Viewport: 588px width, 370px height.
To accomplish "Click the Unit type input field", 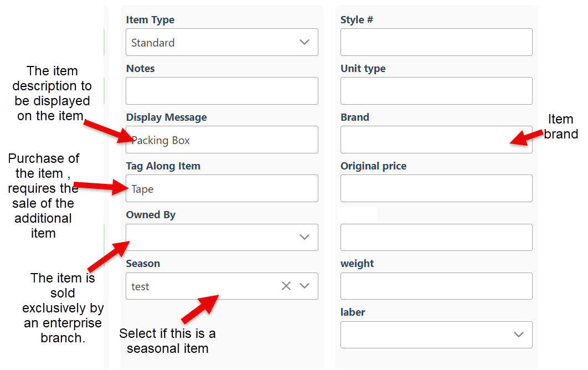I will tap(436, 91).
